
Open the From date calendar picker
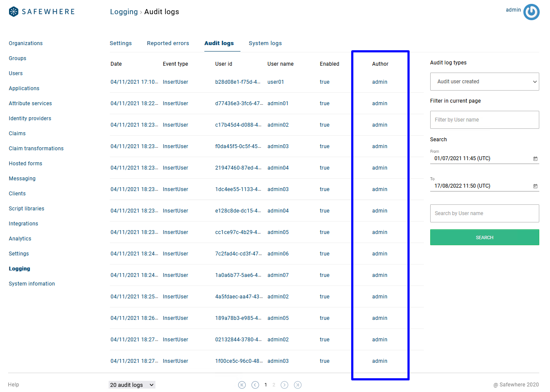click(x=535, y=159)
